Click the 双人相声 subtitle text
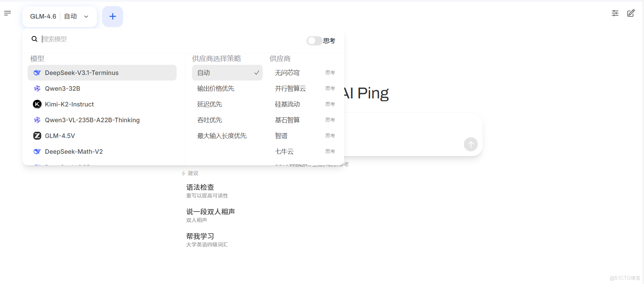 pyautogui.click(x=197, y=220)
